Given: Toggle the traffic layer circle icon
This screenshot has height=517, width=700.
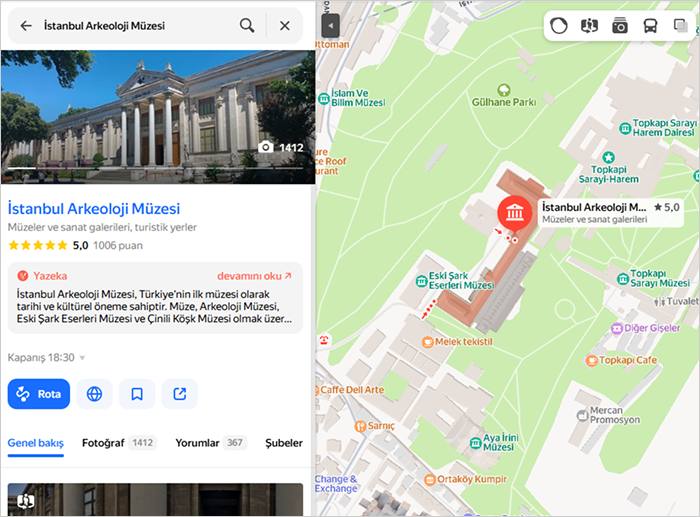Looking at the screenshot, I should 558,26.
